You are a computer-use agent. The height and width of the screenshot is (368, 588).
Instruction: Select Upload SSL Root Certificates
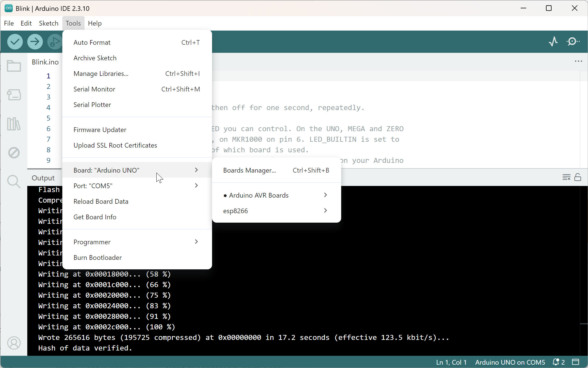point(137,145)
